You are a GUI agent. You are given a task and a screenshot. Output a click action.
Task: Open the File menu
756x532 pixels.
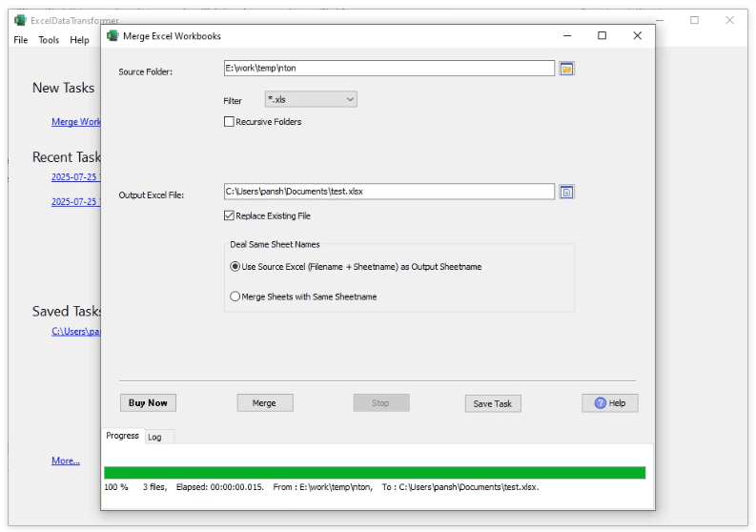pos(21,40)
